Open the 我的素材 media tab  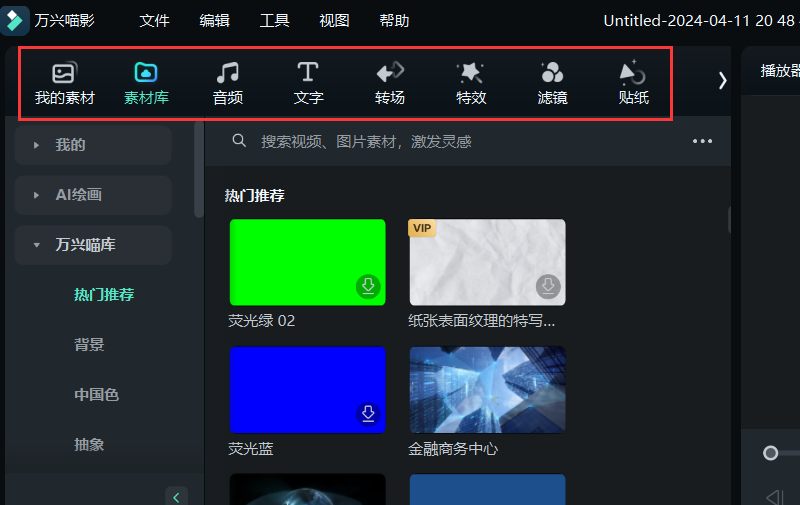click(x=64, y=84)
